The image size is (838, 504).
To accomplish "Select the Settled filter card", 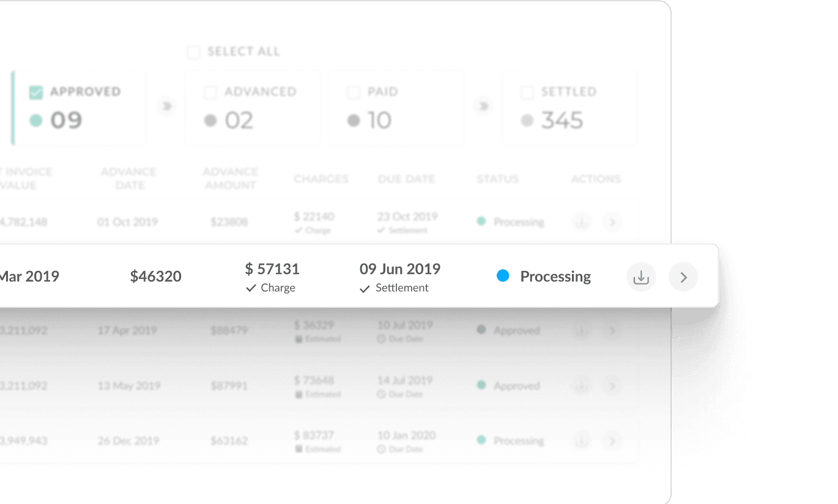I will coord(569,107).
